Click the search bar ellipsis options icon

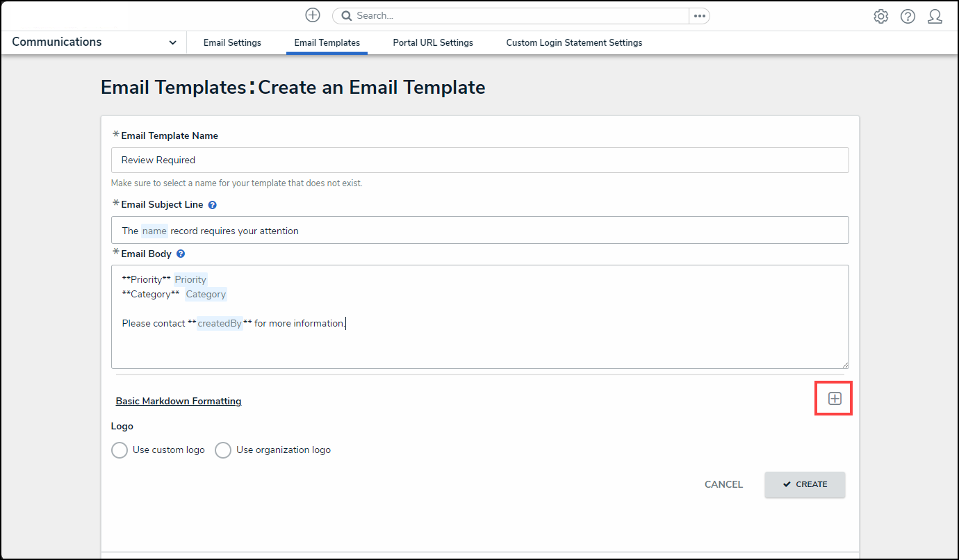699,16
